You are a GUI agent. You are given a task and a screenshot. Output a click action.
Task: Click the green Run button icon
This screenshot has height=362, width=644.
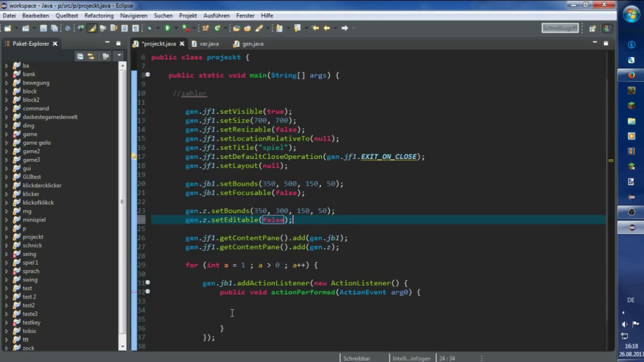(x=167, y=28)
